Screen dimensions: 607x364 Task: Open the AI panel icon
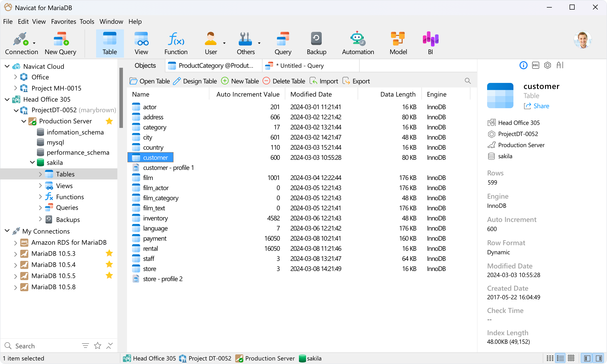[x=560, y=65]
